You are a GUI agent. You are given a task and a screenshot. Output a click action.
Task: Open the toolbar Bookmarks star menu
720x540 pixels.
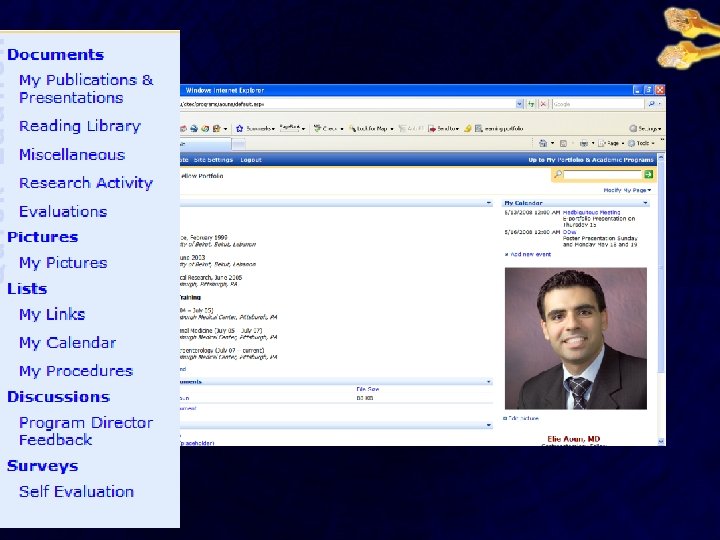[255, 129]
